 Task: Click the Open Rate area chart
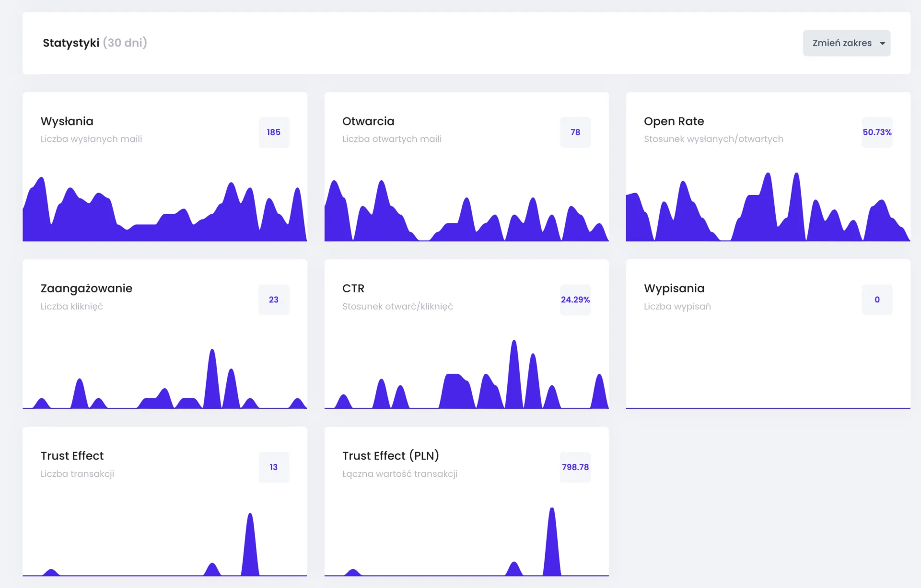click(x=768, y=207)
